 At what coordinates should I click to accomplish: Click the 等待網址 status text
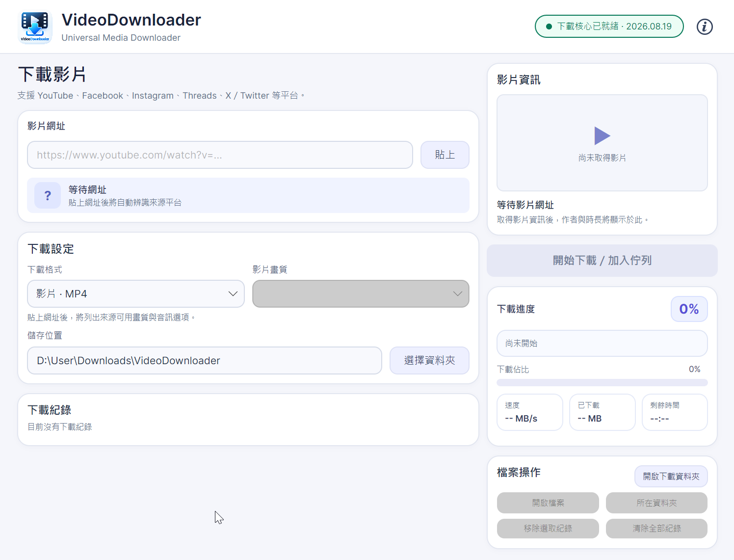click(87, 190)
